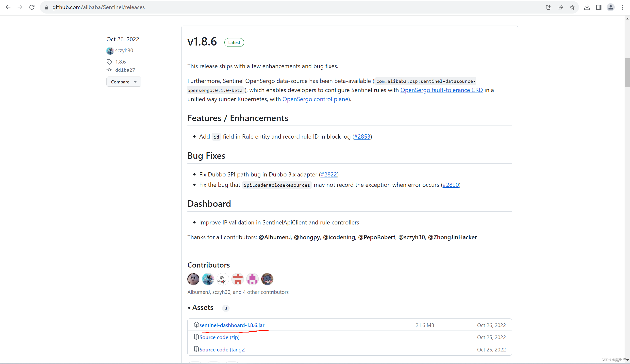The height and width of the screenshot is (364, 630).
Task: Open the Compare dropdown
Action: click(x=123, y=82)
